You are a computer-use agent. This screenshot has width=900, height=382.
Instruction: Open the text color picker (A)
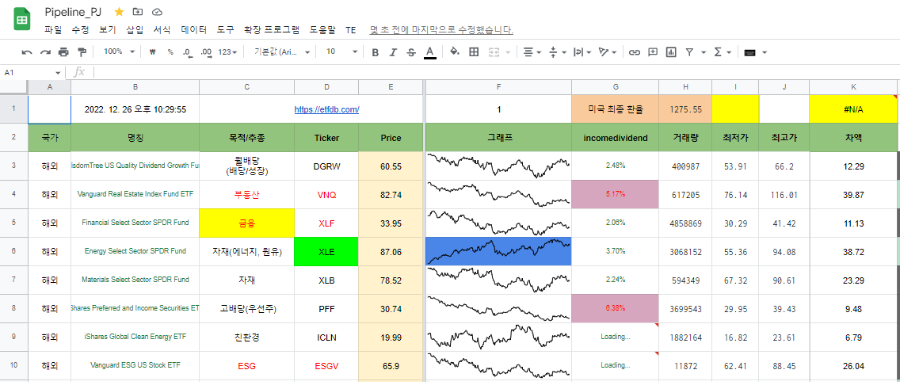(430, 52)
